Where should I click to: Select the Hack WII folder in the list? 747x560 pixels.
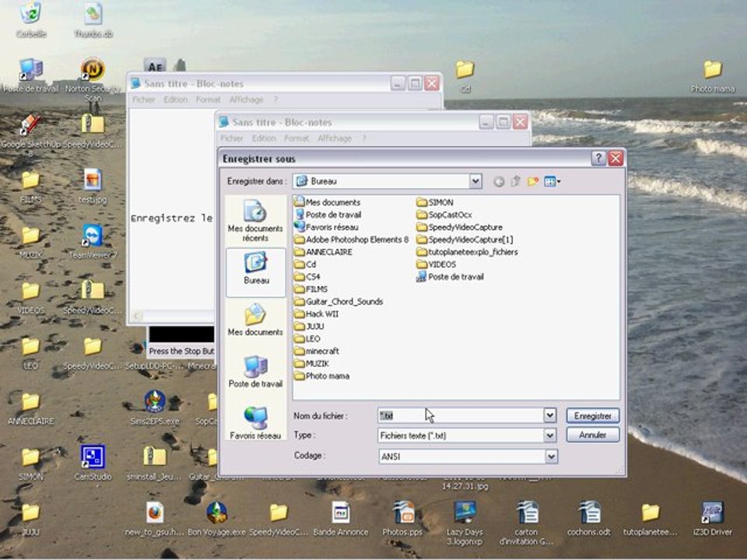pyautogui.click(x=317, y=313)
